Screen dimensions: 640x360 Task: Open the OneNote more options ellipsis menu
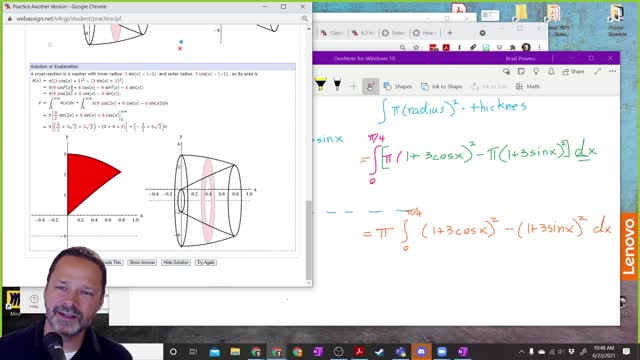coord(612,71)
